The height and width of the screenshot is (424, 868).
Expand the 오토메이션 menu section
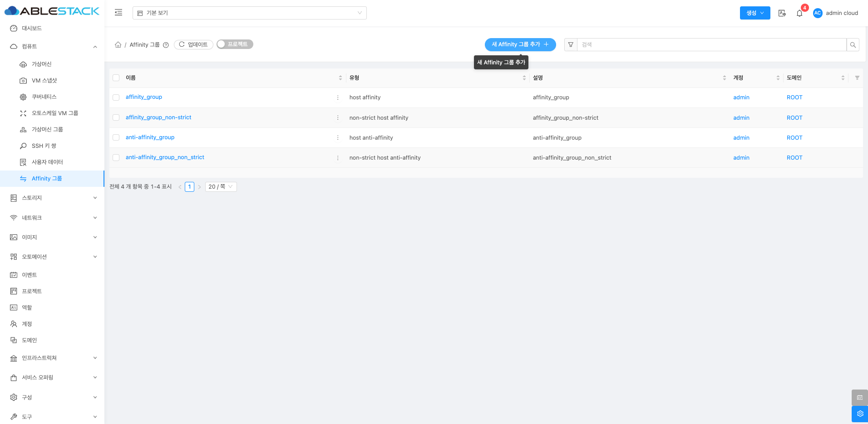click(52, 257)
